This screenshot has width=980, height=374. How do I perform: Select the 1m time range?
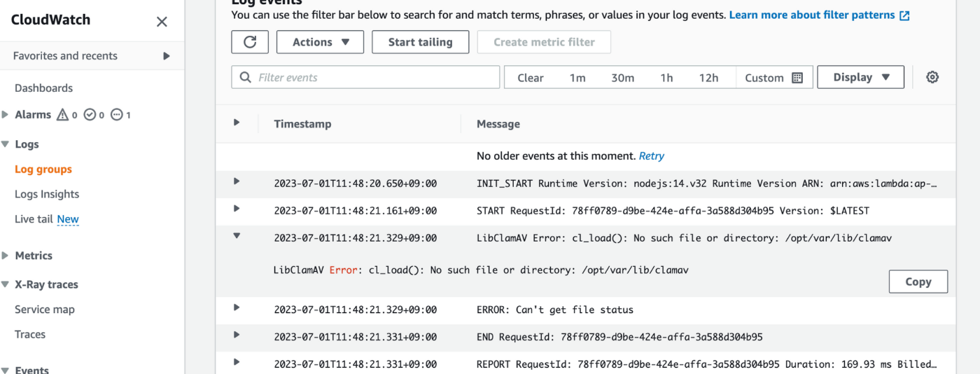click(577, 78)
